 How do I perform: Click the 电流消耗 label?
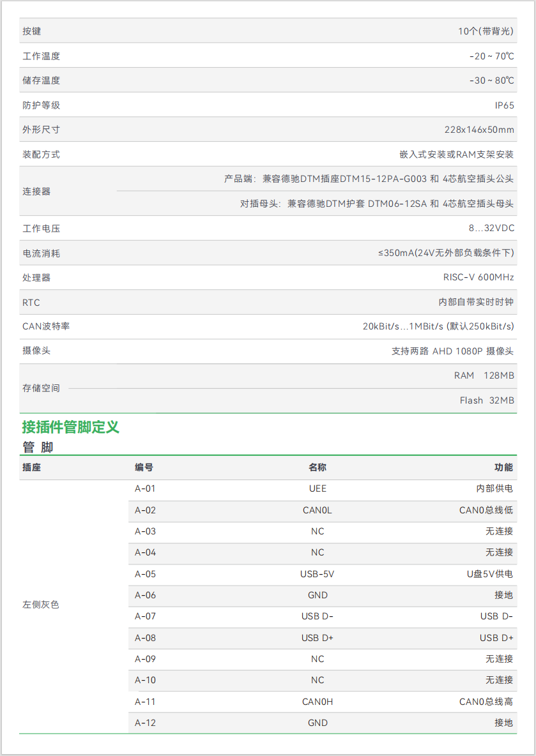tap(41, 253)
